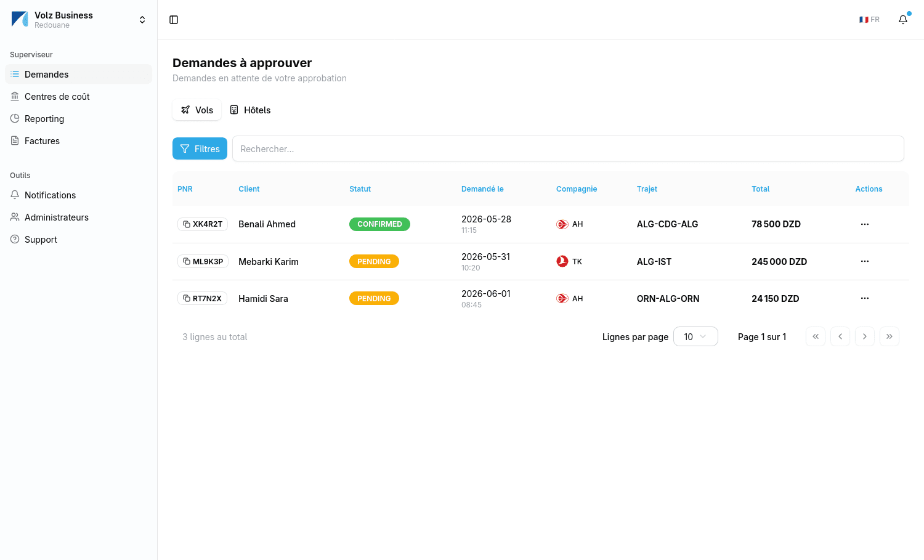Select client name Hamidi Sara
924x560 pixels.
[263, 299]
